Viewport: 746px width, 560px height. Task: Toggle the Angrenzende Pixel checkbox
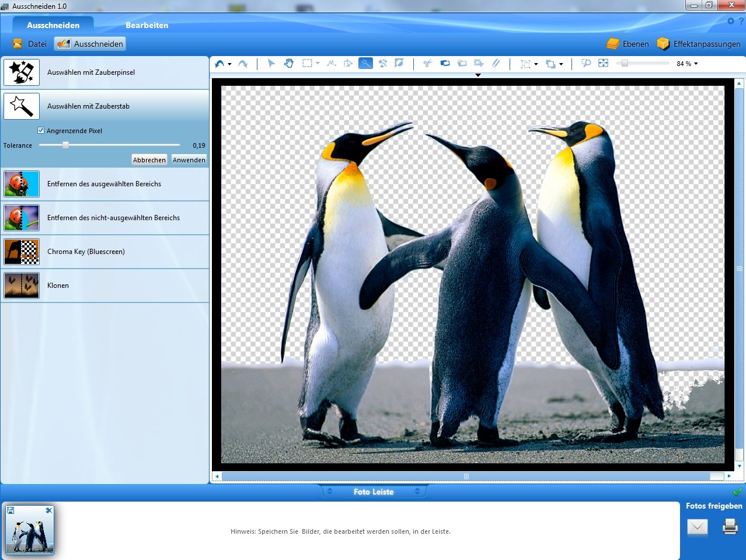coord(41,130)
